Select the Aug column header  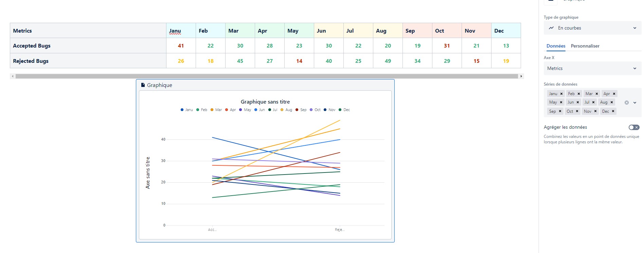pos(388,31)
